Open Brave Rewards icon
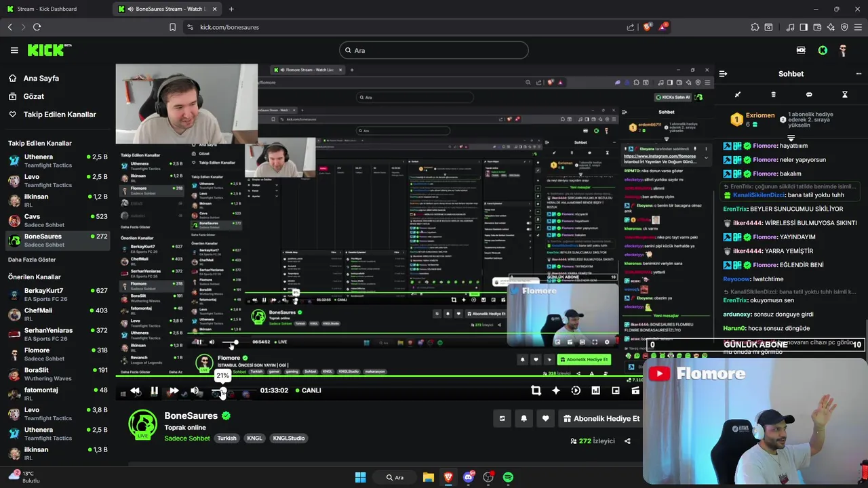Viewport: 868px width, 488px height. pos(664,27)
